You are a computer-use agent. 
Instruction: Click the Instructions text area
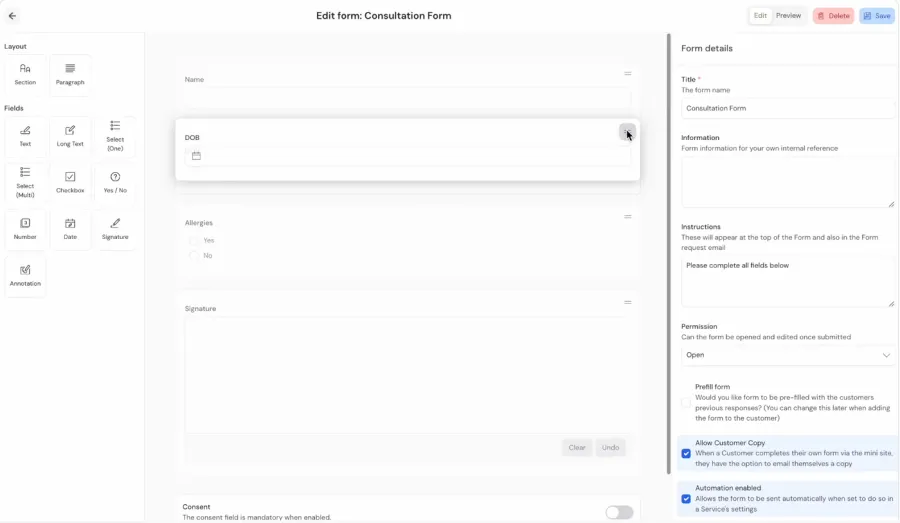coord(788,282)
